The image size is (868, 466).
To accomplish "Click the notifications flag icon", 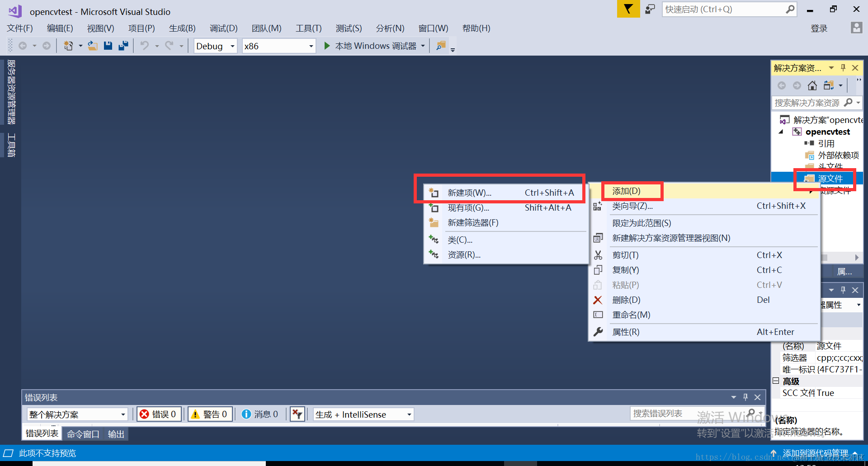I will [x=628, y=9].
